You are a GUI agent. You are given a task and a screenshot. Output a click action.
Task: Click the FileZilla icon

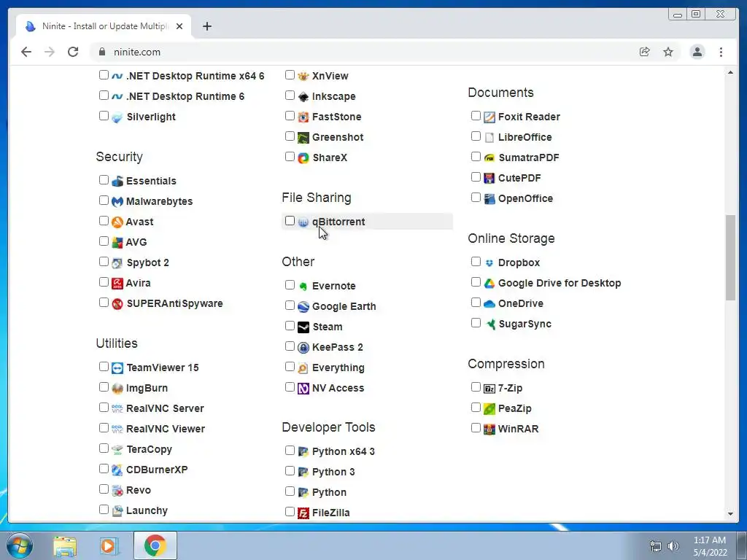303,513
